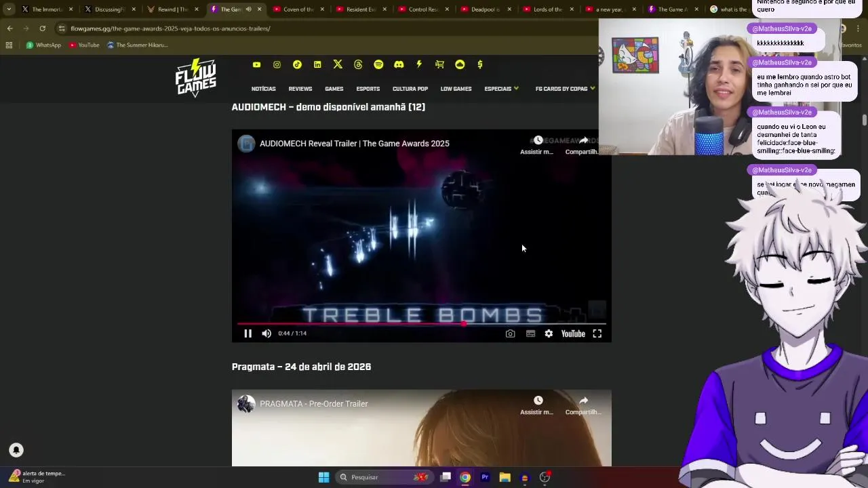Open the TikTok social icon
Image resolution: width=868 pixels, height=488 pixels.
[297, 64]
